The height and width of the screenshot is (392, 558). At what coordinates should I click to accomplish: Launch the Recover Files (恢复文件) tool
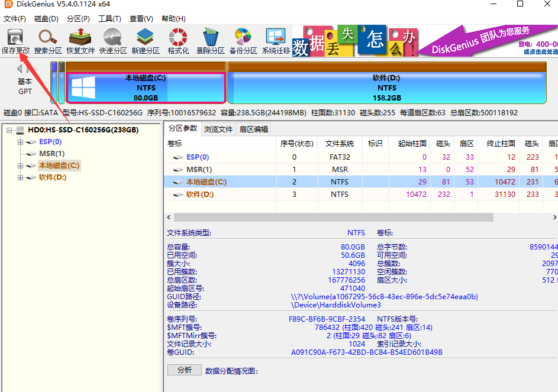pos(80,40)
